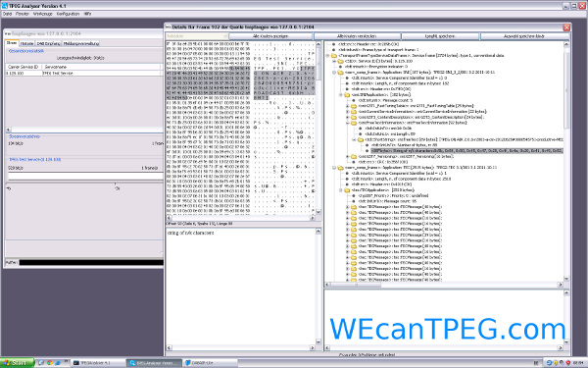
Task: Click the TPEG Analyser title bar icon
Action: (x=5, y=6)
